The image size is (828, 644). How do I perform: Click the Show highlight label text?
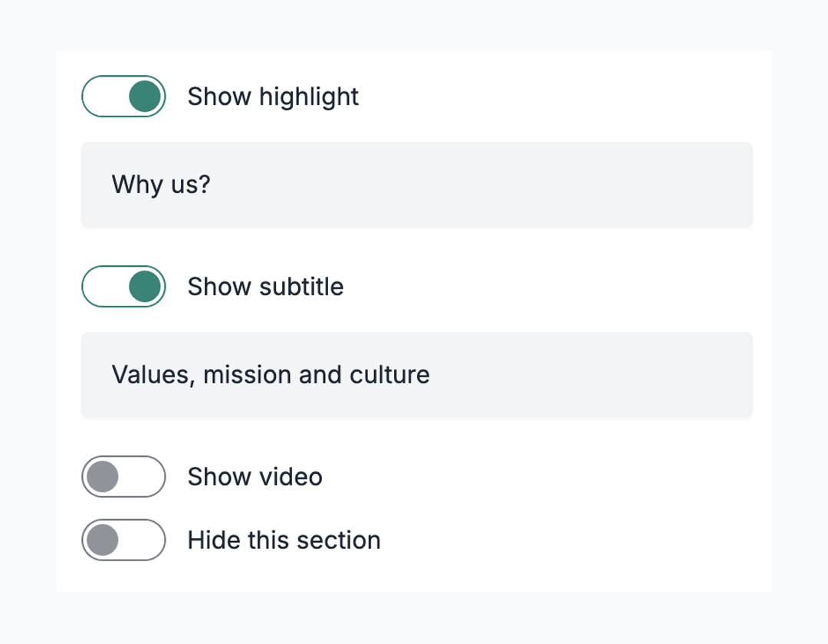tap(272, 96)
